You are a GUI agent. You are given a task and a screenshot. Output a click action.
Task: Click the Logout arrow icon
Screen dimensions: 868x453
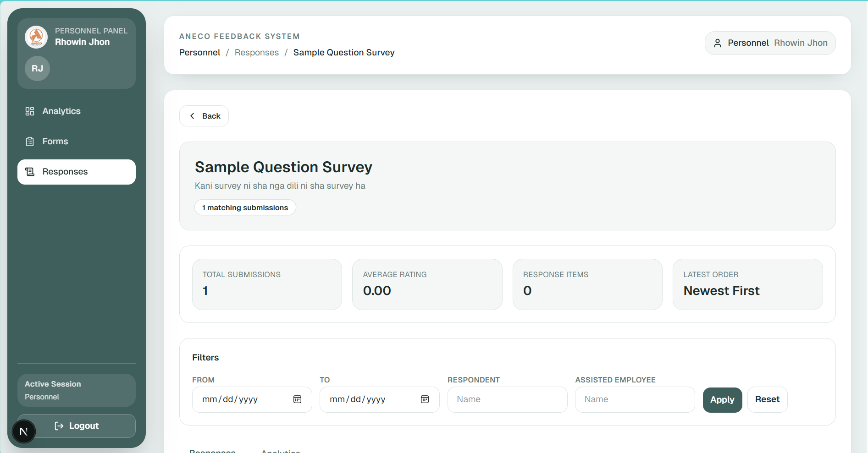pyautogui.click(x=59, y=426)
